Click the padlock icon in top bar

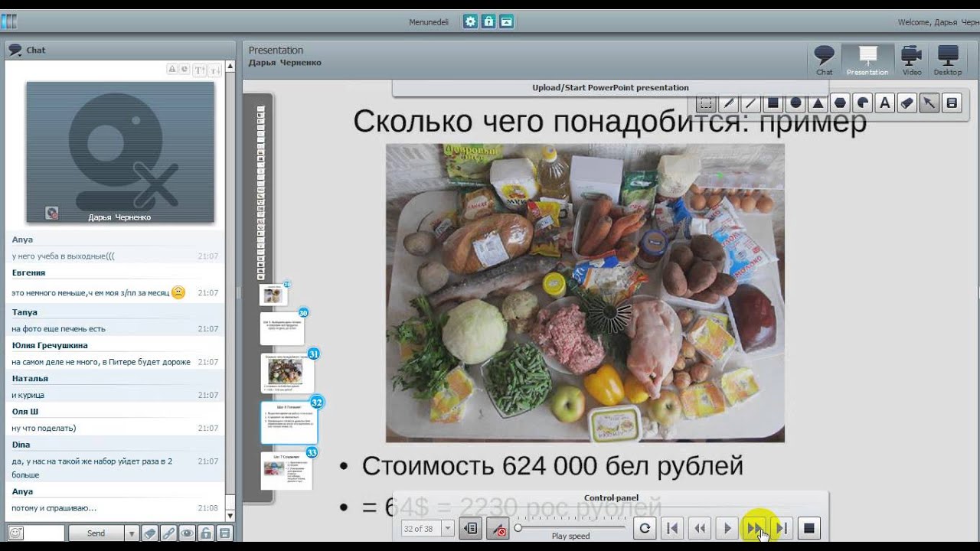[488, 21]
